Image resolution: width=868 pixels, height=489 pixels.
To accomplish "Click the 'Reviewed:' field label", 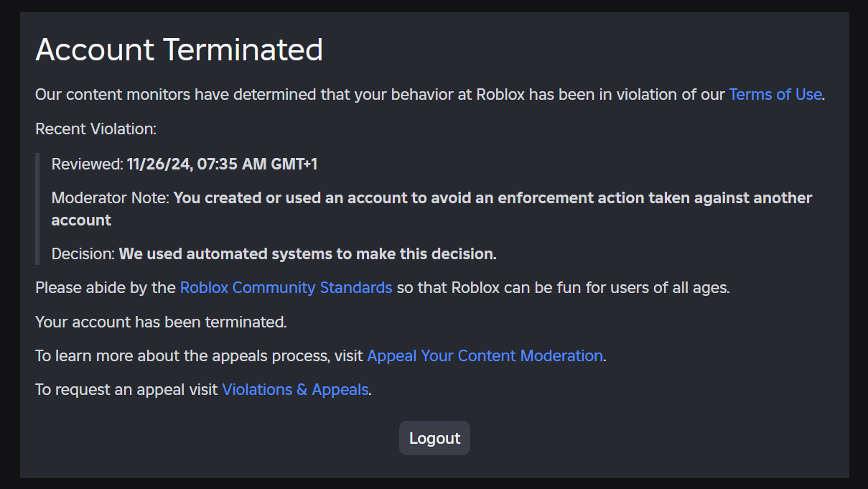I will click(x=87, y=164).
